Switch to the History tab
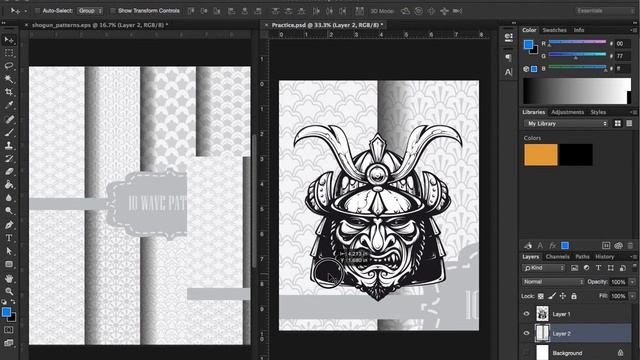The width and height of the screenshot is (640, 360). pos(604,257)
